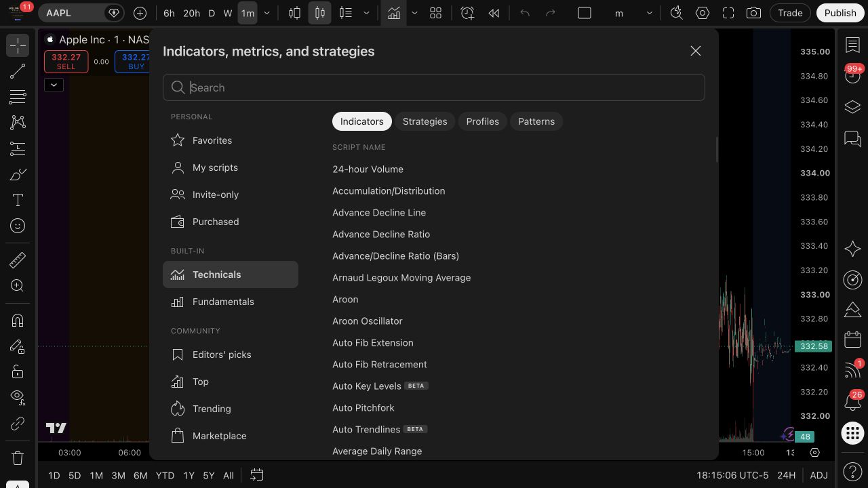Toggle stay-in-drawing-mode pencil lock

tap(18, 346)
